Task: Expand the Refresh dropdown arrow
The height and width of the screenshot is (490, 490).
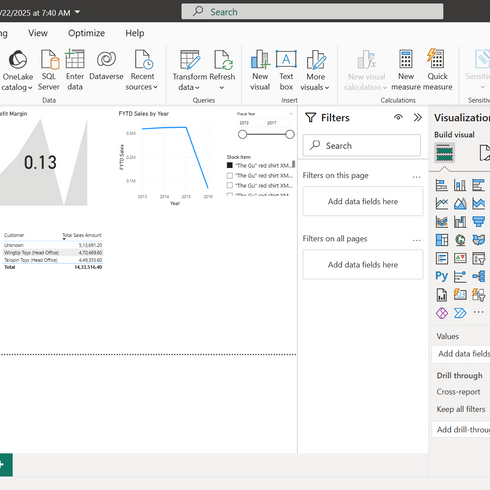Action: click(x=222, y=88)
